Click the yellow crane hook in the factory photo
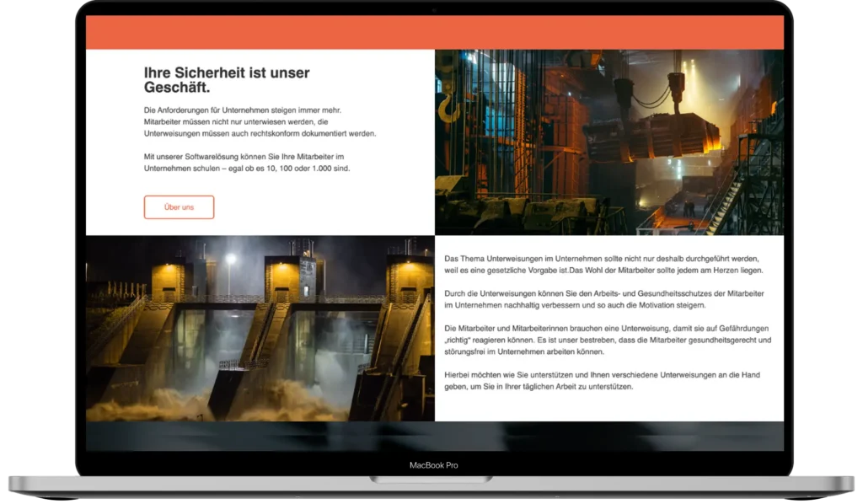 448,107
